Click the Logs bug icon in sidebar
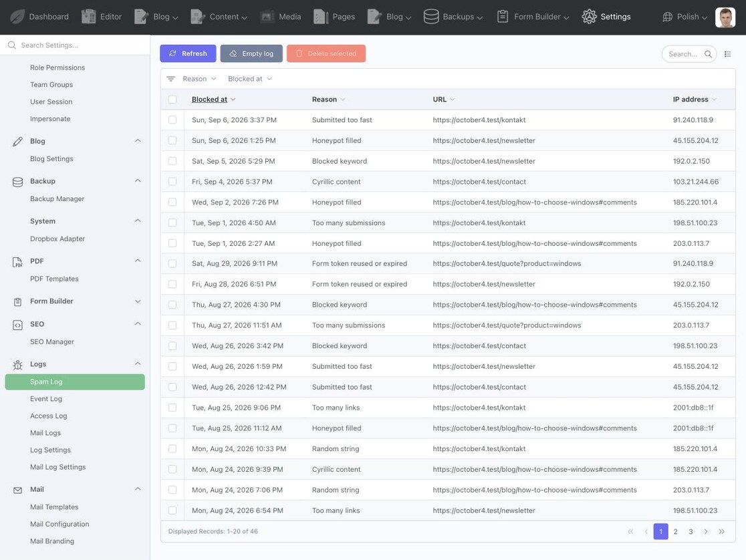This screenshot has width=746, height=560. [17, 364]
